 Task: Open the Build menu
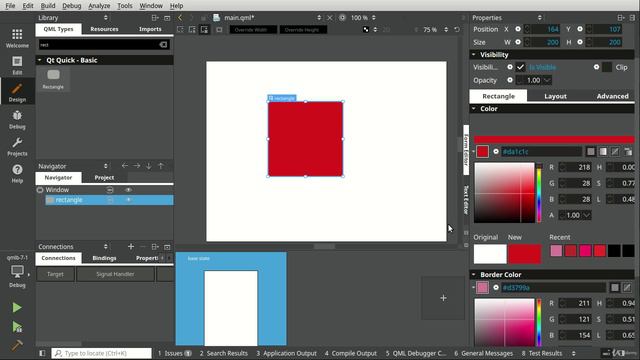pyautogui.click(x=48, y=6)
